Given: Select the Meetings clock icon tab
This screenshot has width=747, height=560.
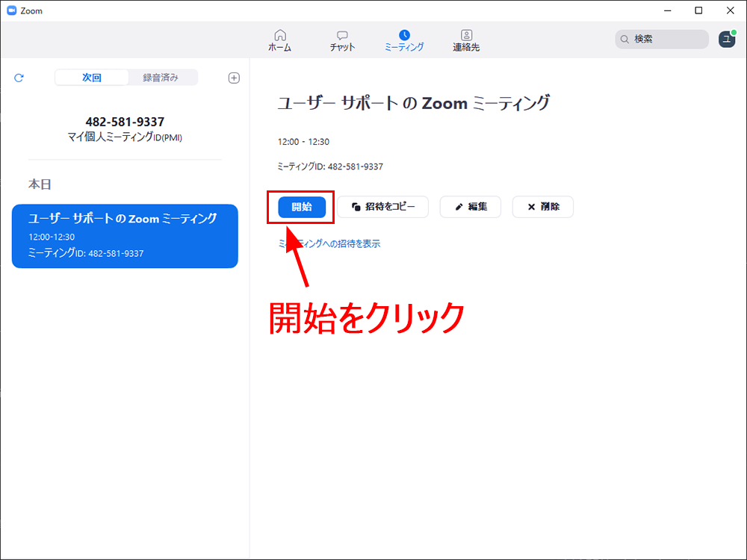Looking at the screenshot, I should [x=404, y=40].
